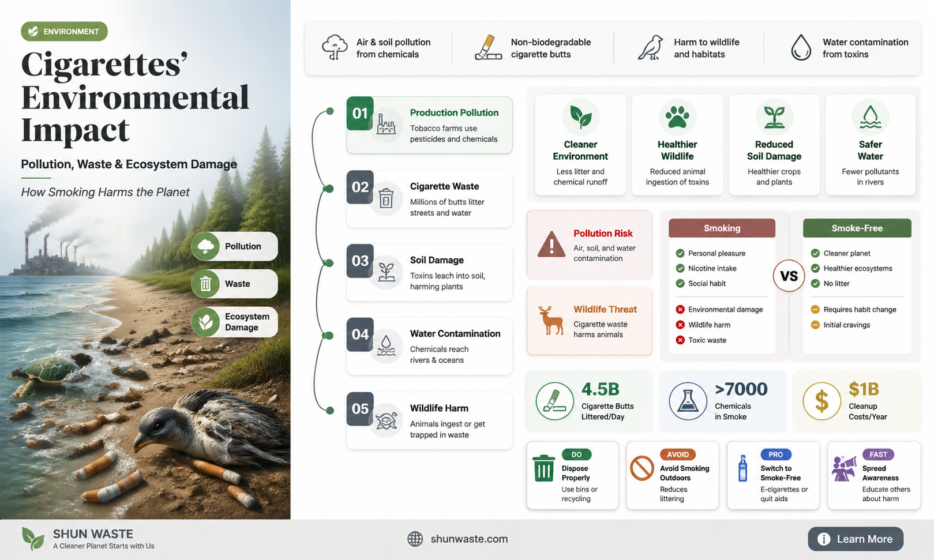Click the deer icon in Wildlife Threat
This screenshot has height=560, width=934.
pyautogui.click(x=551, y=321)
